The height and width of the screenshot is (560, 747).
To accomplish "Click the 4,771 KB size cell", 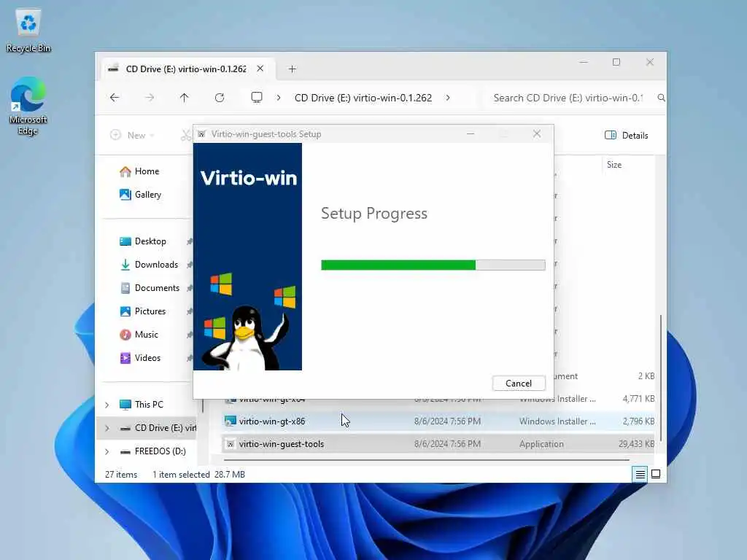I will coord(638,399).
